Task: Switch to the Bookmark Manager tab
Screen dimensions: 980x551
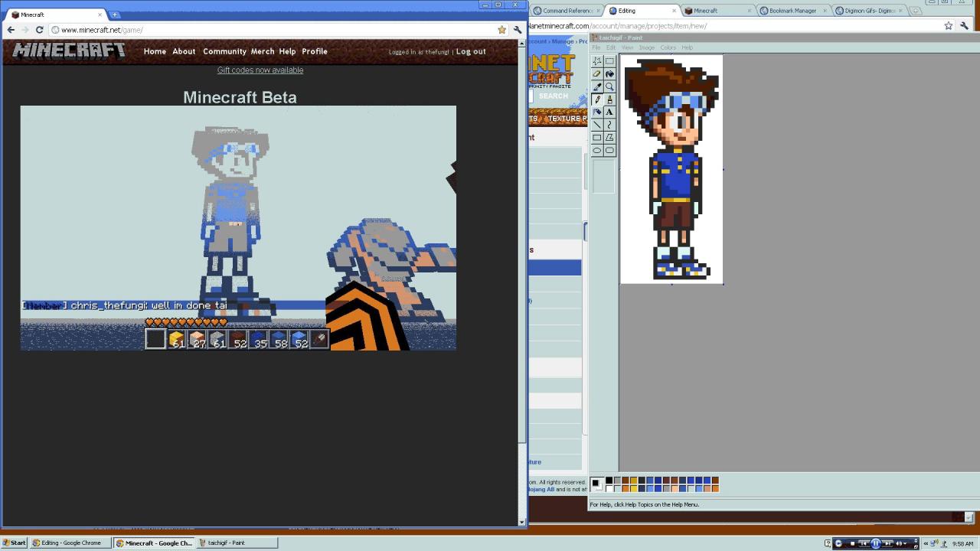Action: [793, 11]
